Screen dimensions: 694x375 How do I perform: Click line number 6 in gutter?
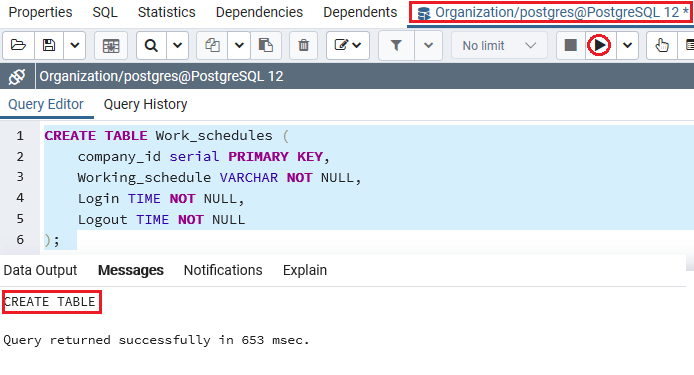coord(20,240)
